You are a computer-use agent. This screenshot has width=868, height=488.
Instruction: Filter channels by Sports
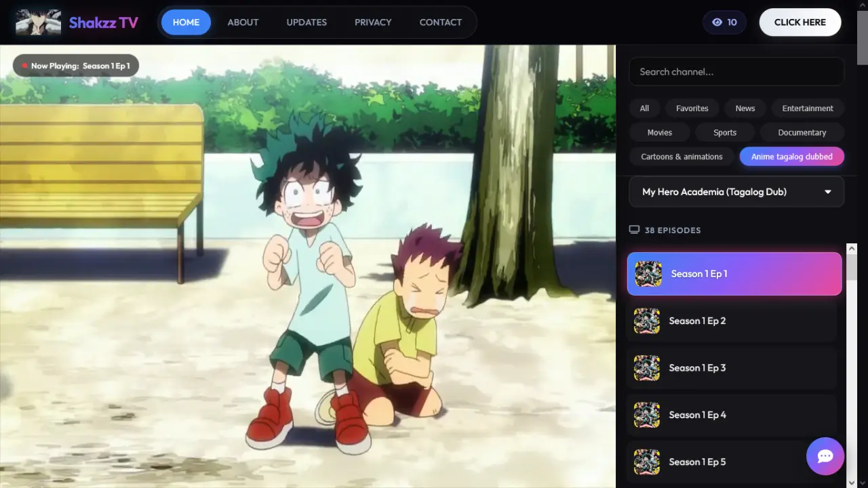click(725, 132)
